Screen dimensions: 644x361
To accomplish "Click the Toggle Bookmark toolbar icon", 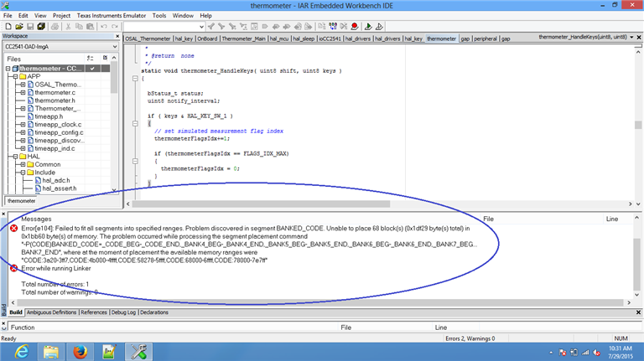I will pyautogui.click(x=265, y=26).
